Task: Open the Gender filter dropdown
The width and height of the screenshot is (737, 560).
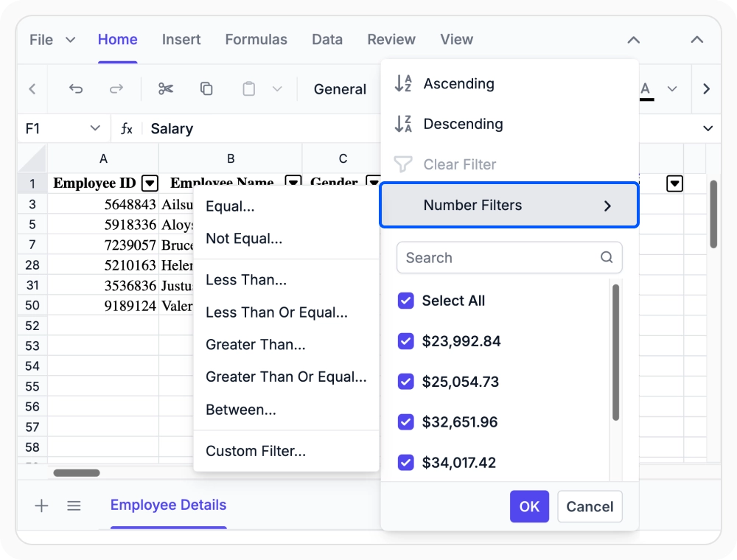Action: click(373, 181)
